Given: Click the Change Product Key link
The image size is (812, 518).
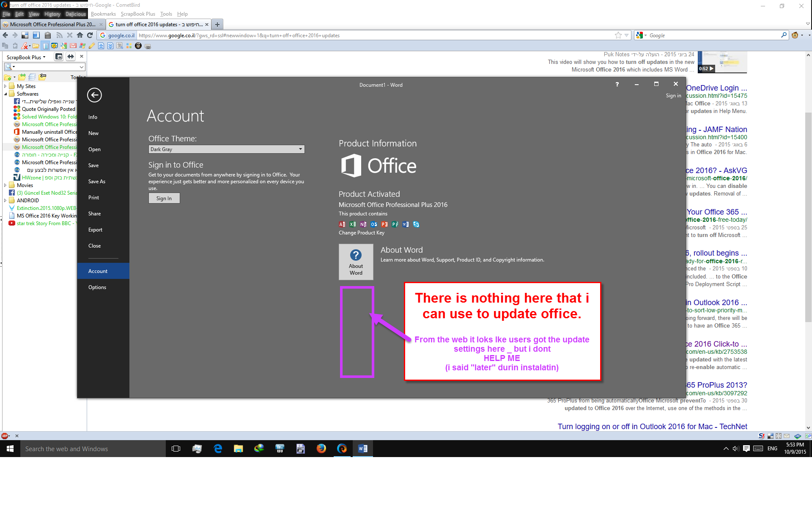Looking at the screenshot, I should (x=362, y=233).
